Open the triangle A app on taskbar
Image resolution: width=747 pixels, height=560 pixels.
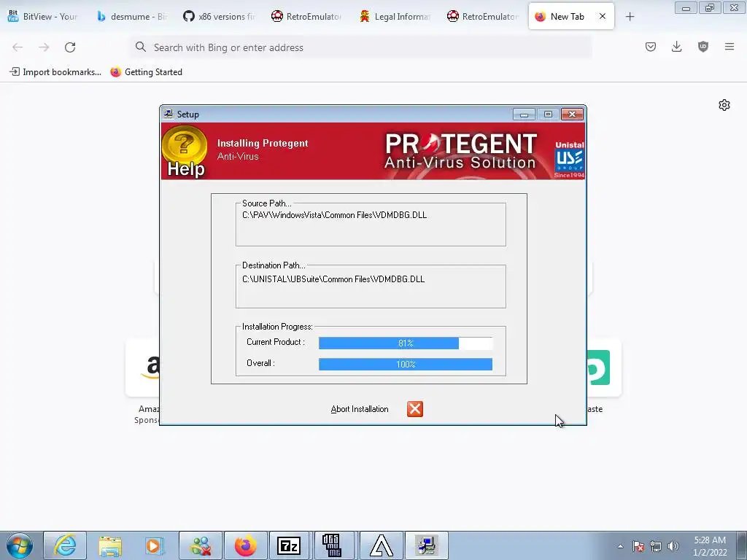pos(382,545)
